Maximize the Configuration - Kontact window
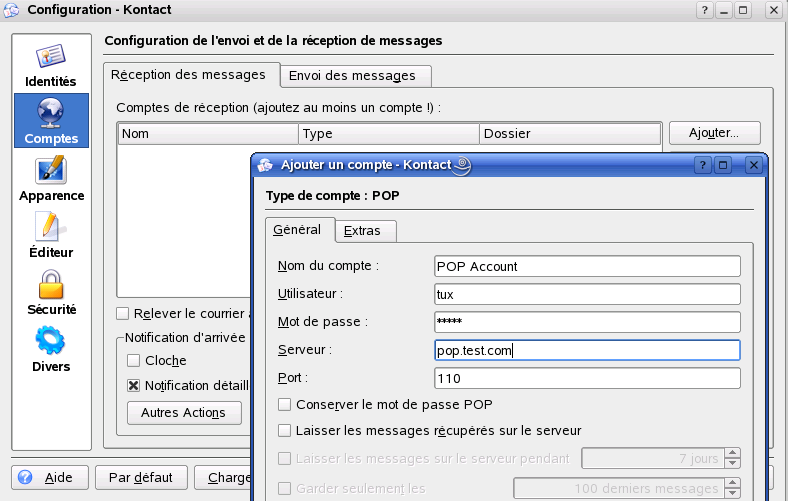 pyautogui.click(x=743, y=10)
